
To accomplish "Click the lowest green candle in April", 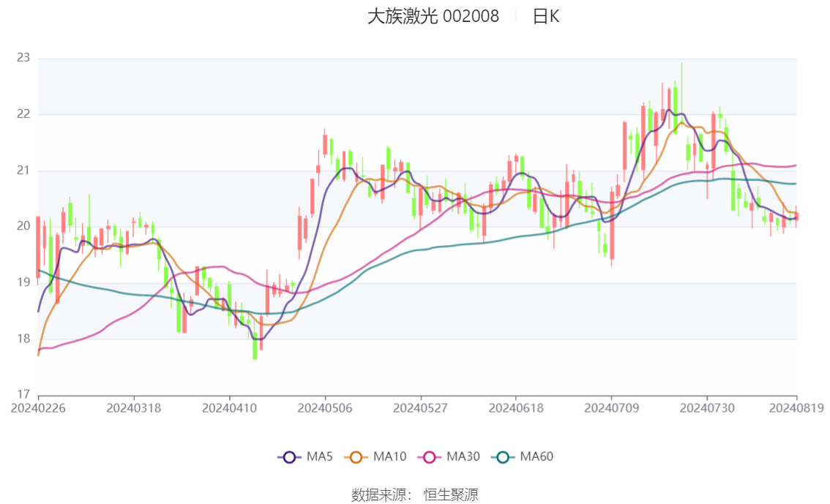I will (x=255, y=347).
